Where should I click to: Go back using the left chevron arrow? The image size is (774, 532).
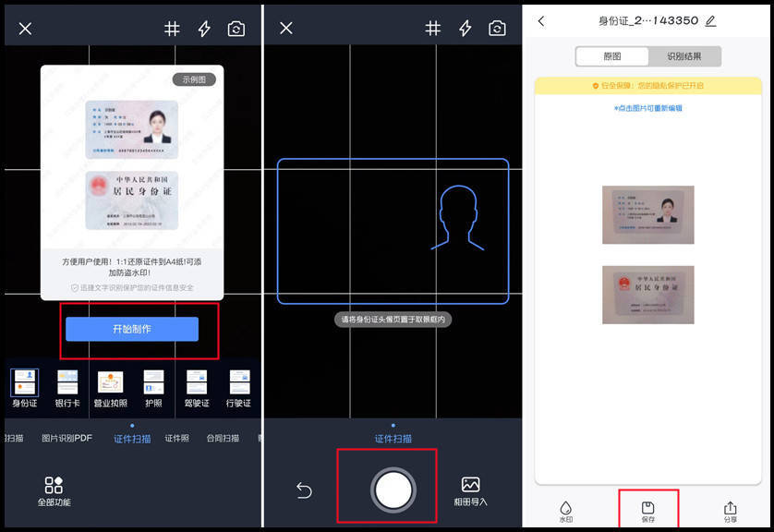[x=541, y=21]
